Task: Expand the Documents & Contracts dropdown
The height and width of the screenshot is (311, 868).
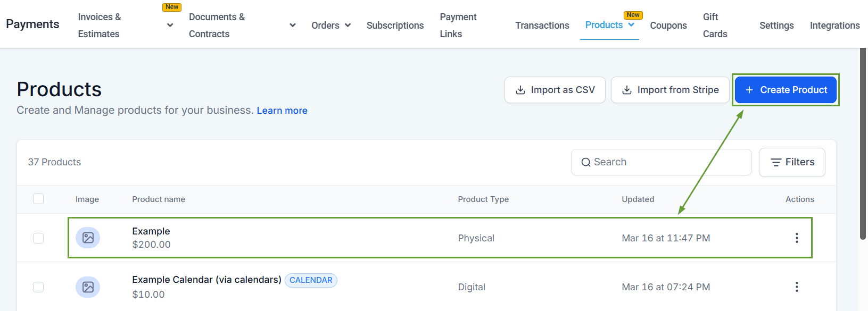Action: 292,25
